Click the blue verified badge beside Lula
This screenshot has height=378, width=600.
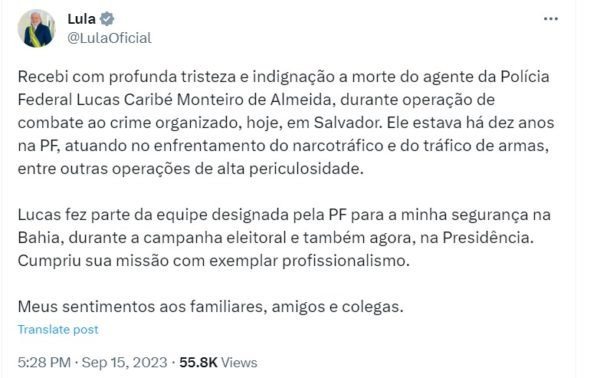coord(107,19)
